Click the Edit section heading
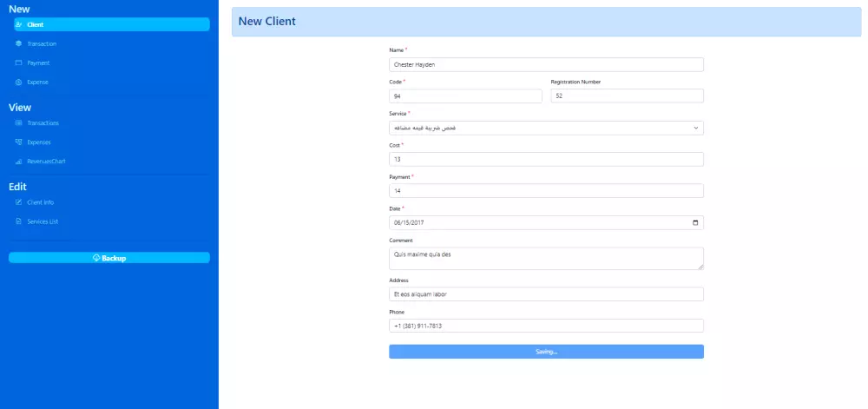The width and height of the screenshot is (868, 409). tap(17, 187)
